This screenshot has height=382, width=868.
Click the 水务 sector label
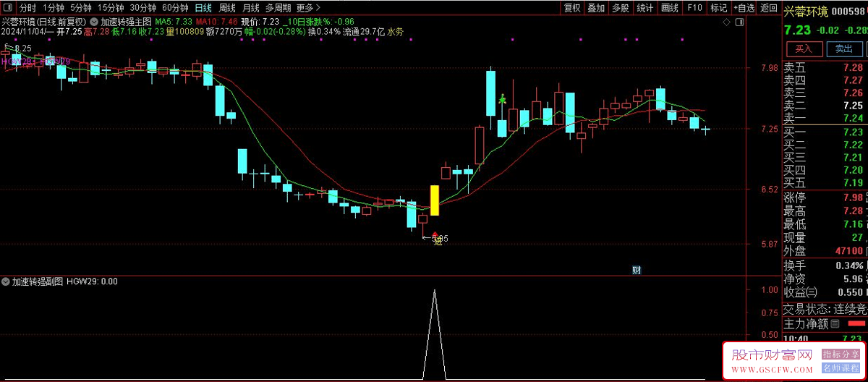[396, 32]
